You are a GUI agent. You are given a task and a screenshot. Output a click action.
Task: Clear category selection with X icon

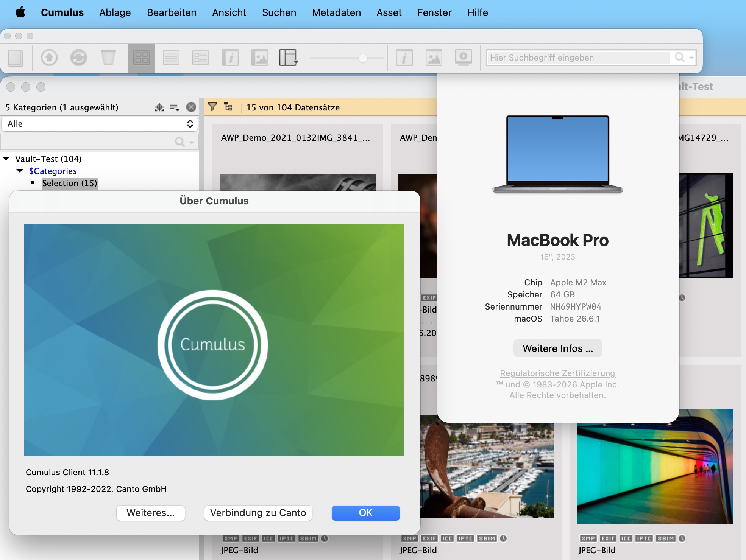pos(191,107)
